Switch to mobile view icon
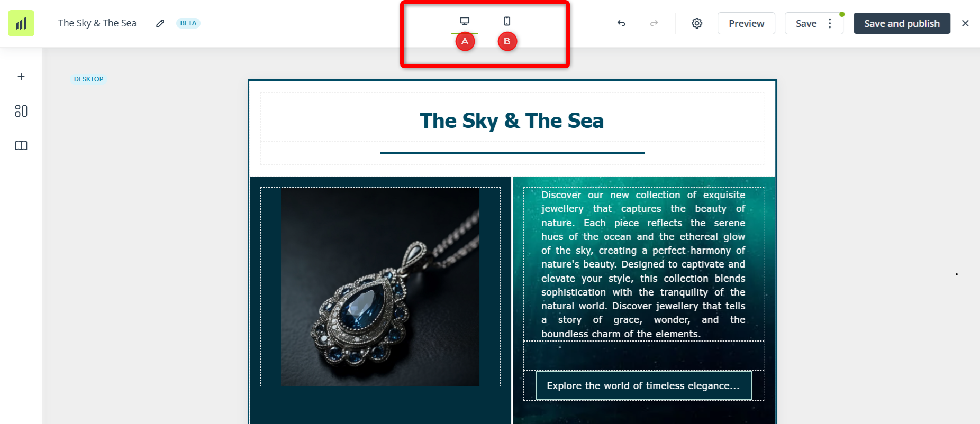980x424 pixels. 507,21
